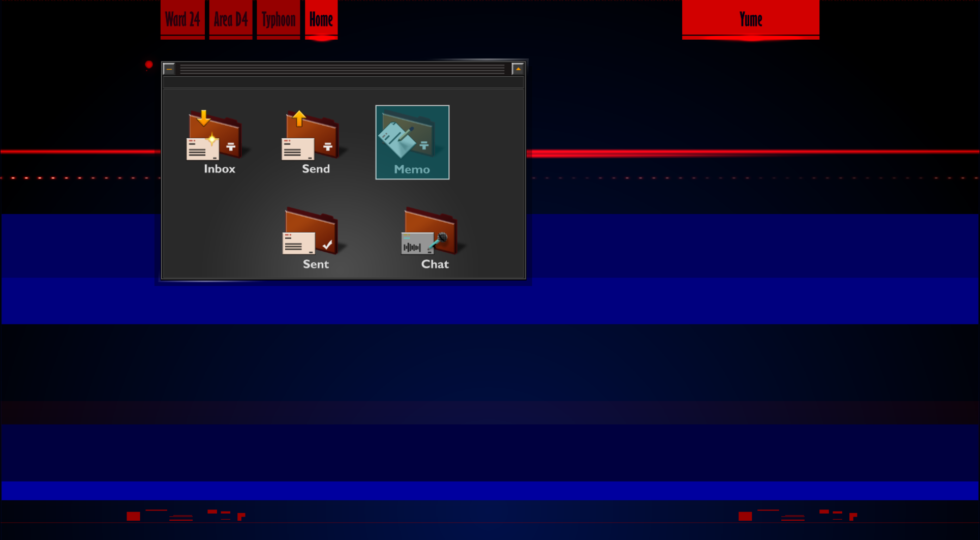Screen dimensions: 980x540
Task: Click the bottom-right red square block
Action: [745, 516]
